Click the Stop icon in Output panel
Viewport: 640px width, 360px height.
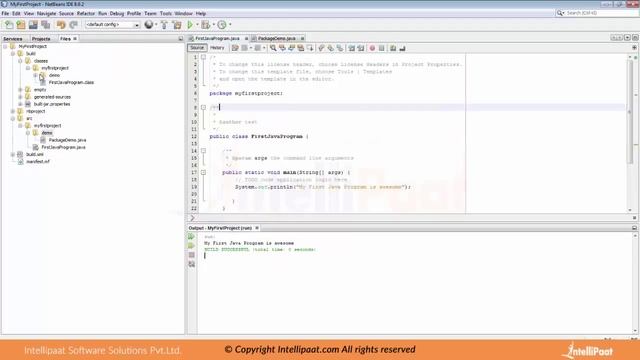[191, 255]
